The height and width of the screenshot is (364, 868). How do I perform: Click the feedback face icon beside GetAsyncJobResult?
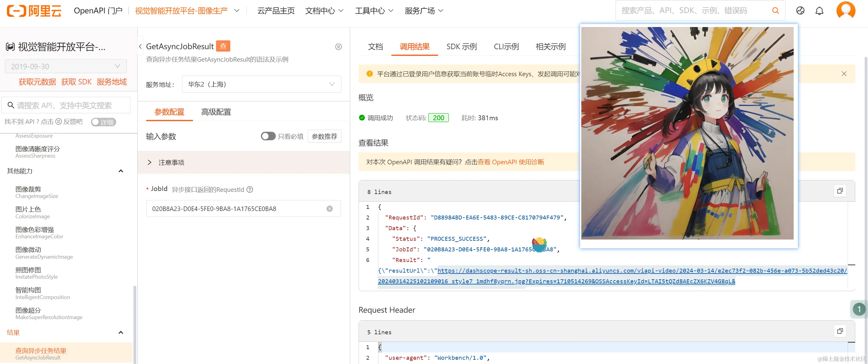(x=338, y=47)
